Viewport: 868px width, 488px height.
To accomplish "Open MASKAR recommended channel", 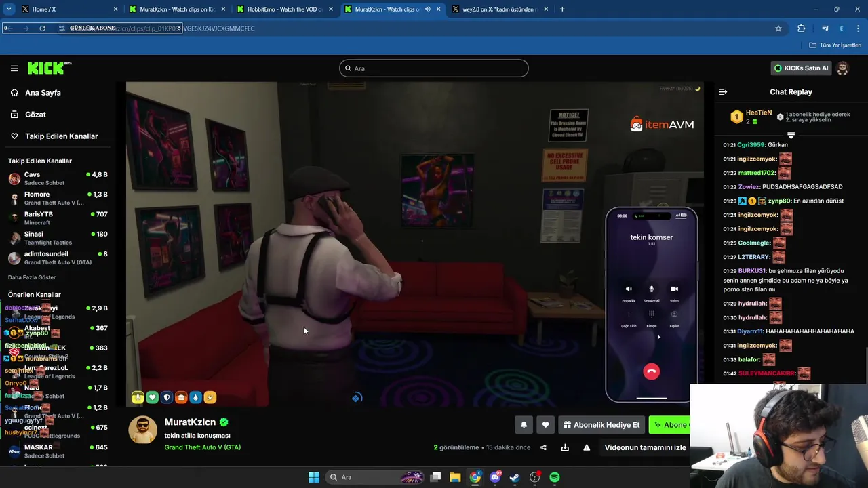I will 58,451.
